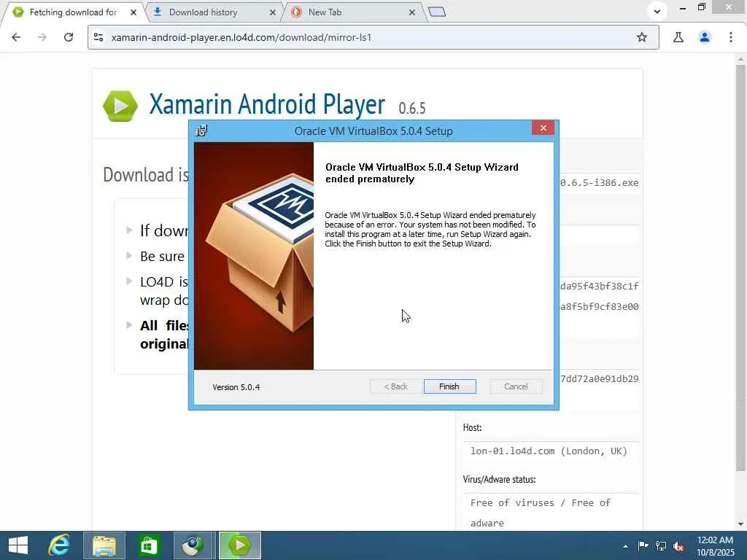This screenshot has width=747, height=560.
Task: Select the Fetching download tab
Action: 73,12
